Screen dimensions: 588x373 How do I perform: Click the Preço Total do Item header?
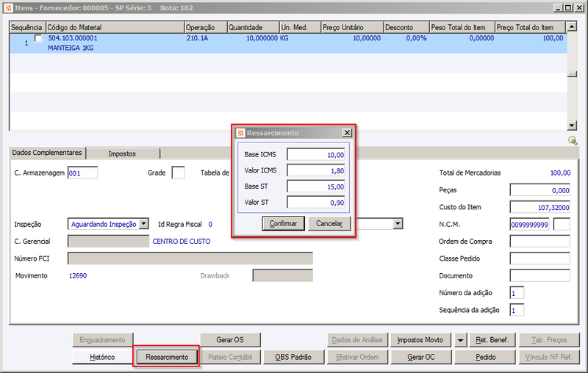pos(530,27)
